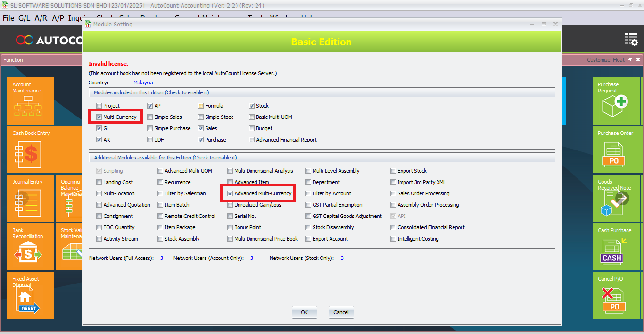Click the AutoCount logo in header
Screen dimensions: 644x334
tap(49, 40)
